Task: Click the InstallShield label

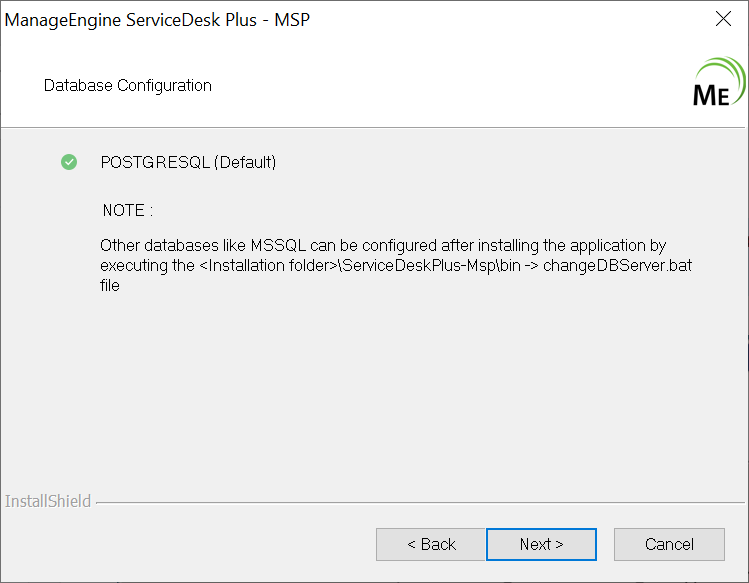Action: pos(48,501)
